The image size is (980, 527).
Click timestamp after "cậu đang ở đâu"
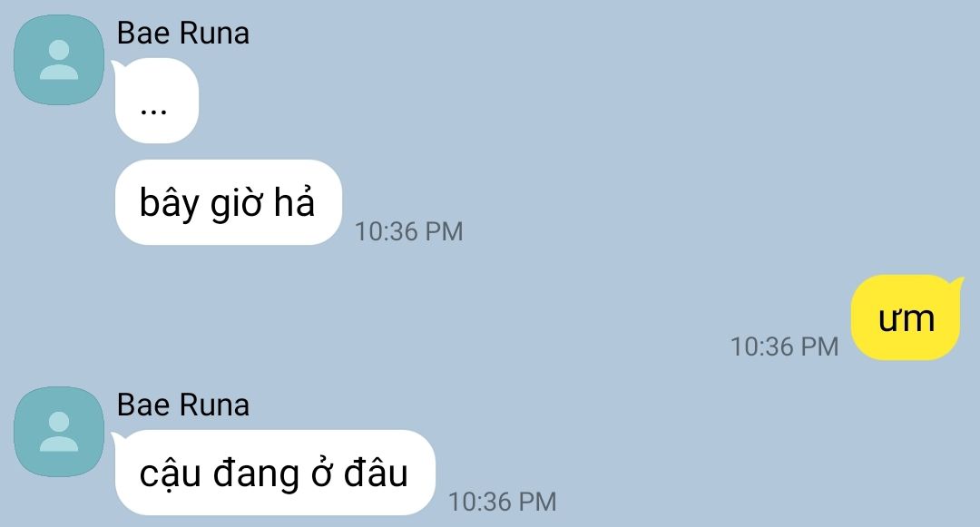coord(503,502)
